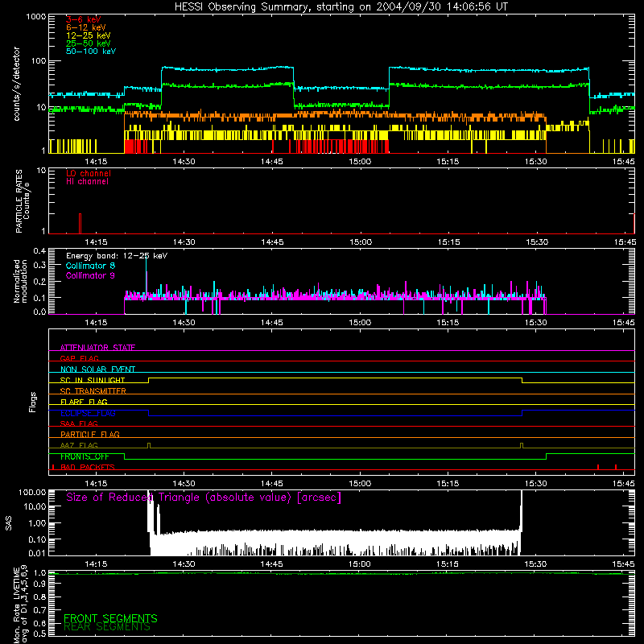Click the "Energy band: 12-25 keV" label

117,256
